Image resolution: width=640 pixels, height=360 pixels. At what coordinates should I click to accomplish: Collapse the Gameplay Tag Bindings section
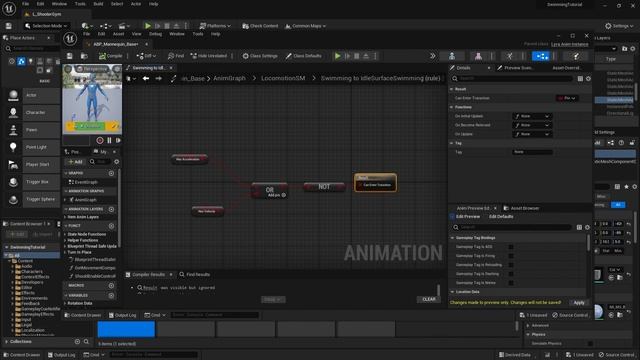tap(452, 238)
